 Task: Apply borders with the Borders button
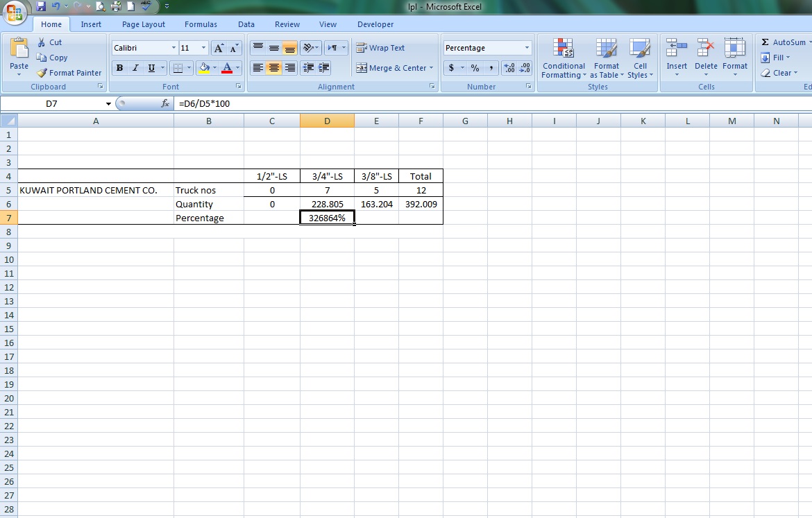tap(178, 68)
